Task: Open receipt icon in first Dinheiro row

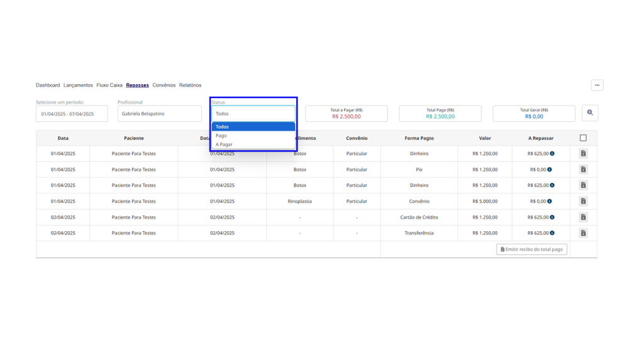Action: (x=583, y=153)
